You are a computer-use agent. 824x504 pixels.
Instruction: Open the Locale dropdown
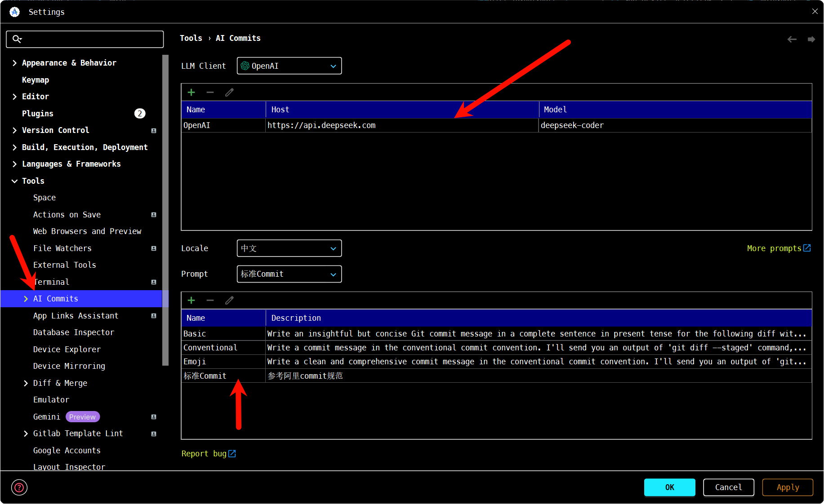[x=289, y=248]
